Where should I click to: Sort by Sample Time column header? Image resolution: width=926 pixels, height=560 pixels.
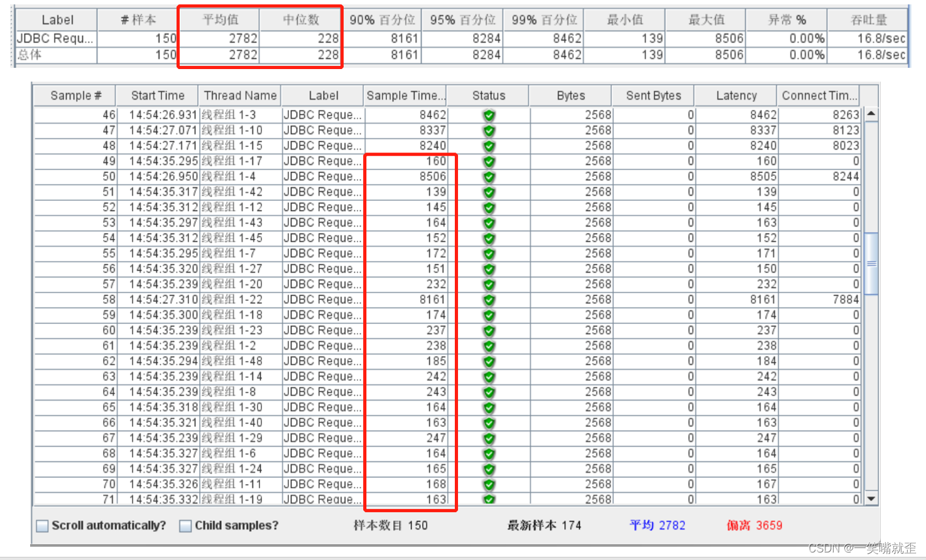(405, 95)
